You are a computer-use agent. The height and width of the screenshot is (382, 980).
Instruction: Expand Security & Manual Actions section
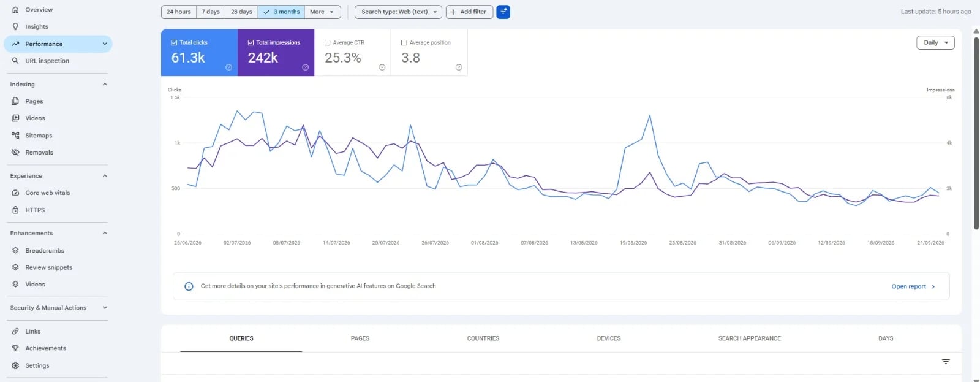pos(105,308)
